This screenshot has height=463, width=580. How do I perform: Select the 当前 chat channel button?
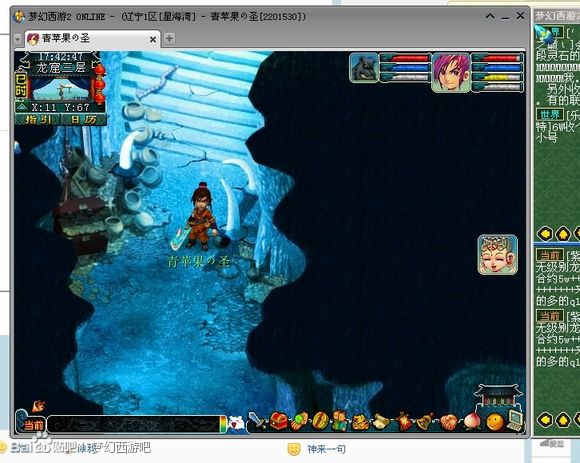click(x=32, y=424)
